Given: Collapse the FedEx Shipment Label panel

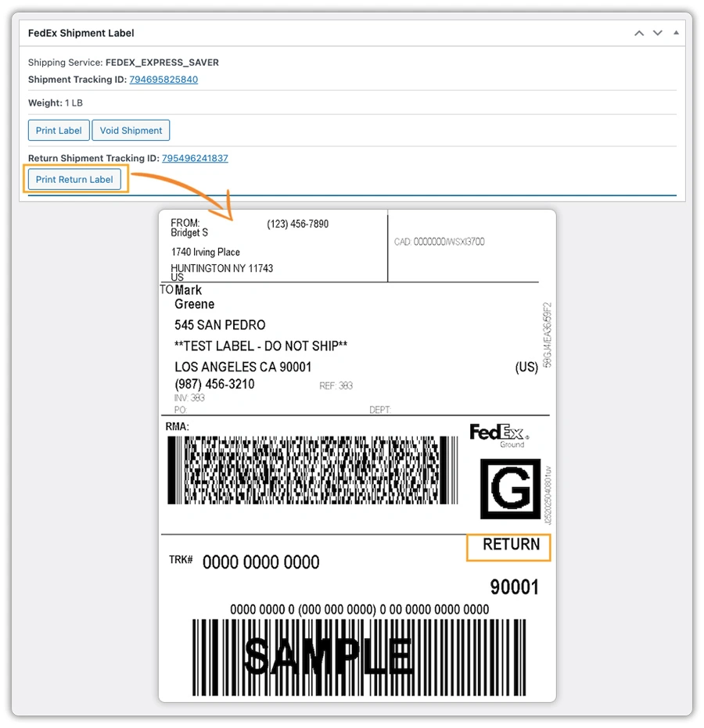Looking at the screenshot, I should 639,33.
